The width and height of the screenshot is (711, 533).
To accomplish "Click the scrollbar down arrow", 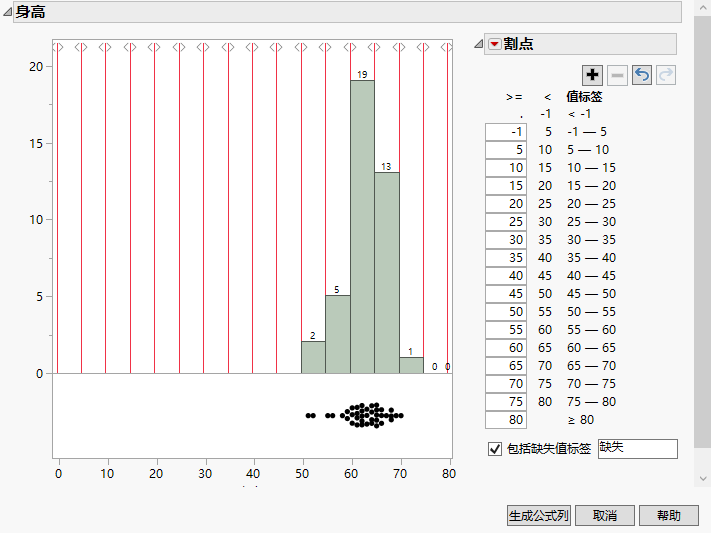I will tap(702, 479).
